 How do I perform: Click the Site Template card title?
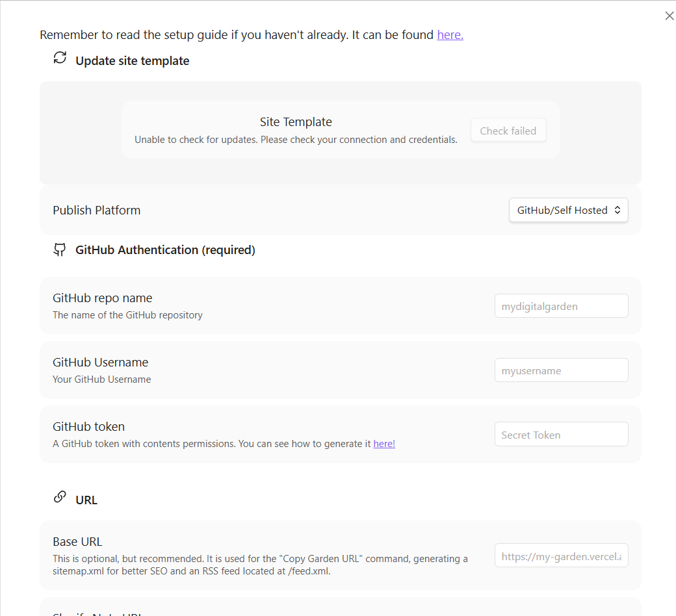[x=296, y=122]
